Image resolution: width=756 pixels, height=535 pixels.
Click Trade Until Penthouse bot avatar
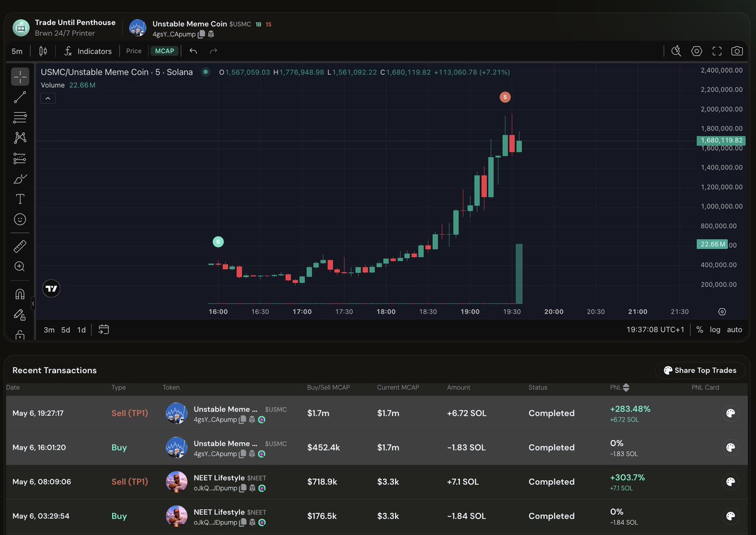coord(21,28)
